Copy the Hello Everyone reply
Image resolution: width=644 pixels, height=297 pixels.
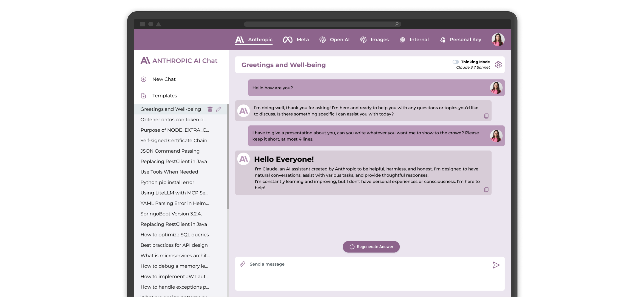click(486, 190)
